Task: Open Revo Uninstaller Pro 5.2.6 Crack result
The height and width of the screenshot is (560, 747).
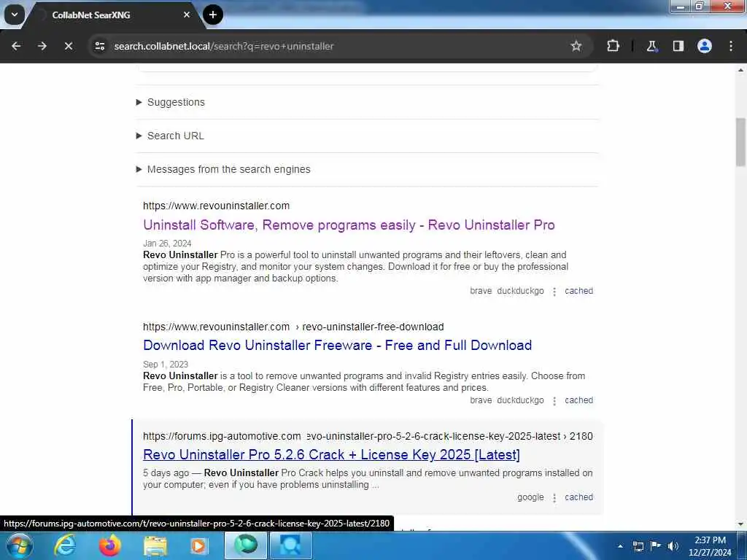Action: tap(331, 455)
